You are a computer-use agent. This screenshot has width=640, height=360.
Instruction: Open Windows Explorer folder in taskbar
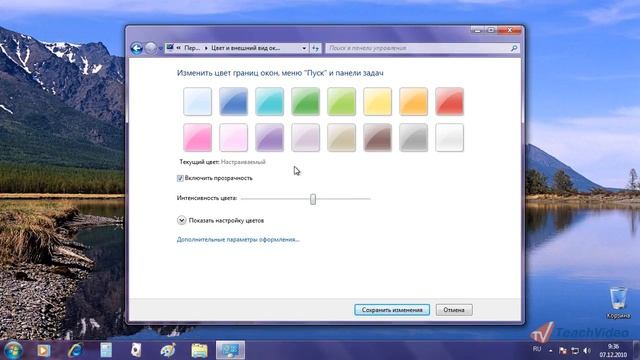click(199, 350)
